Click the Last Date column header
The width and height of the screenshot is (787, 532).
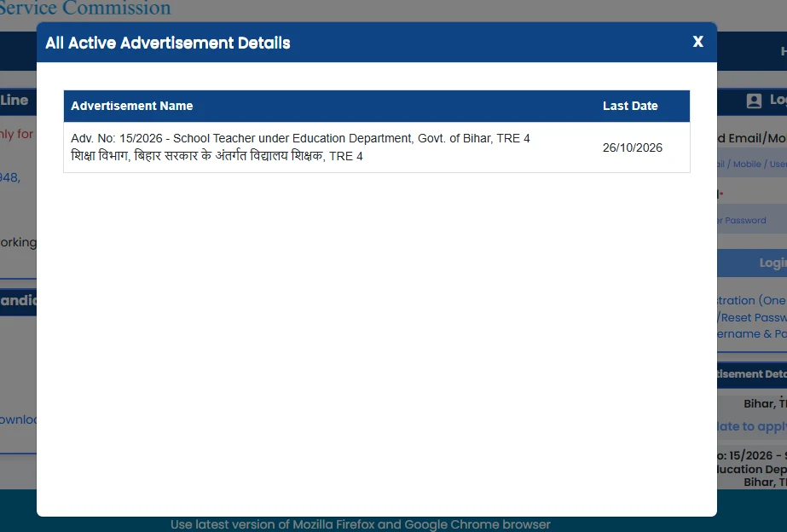(x=630, y=106)
